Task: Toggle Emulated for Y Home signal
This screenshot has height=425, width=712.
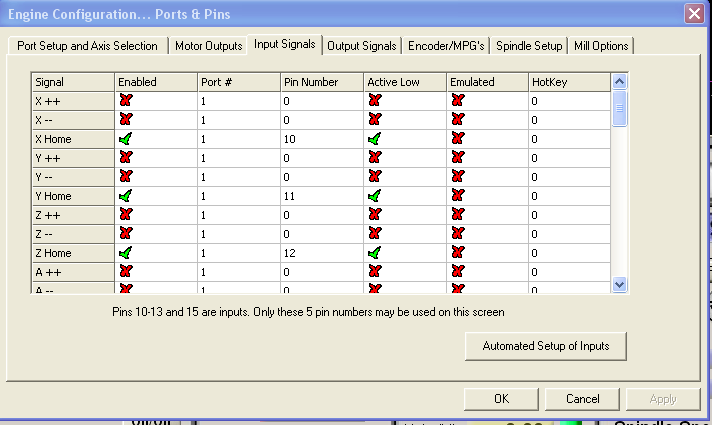Action: pos(458,196)
